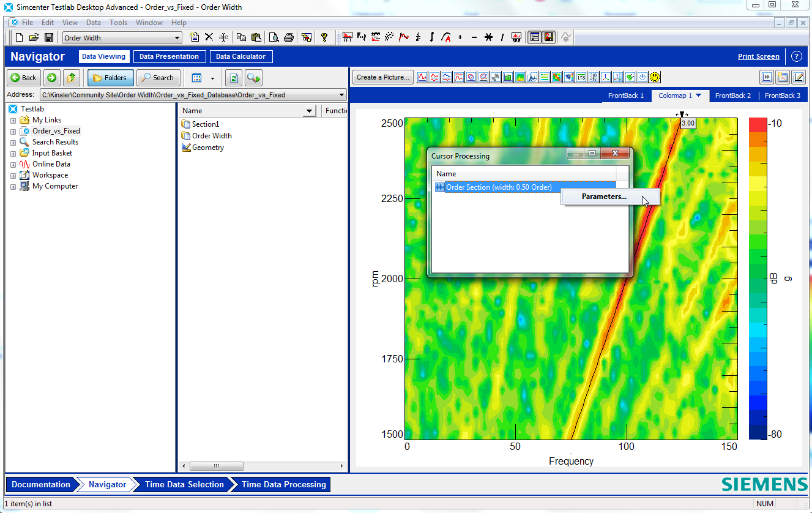Open the File menu
This screenshot has width=812, height=513.
(x=28, y=23)
